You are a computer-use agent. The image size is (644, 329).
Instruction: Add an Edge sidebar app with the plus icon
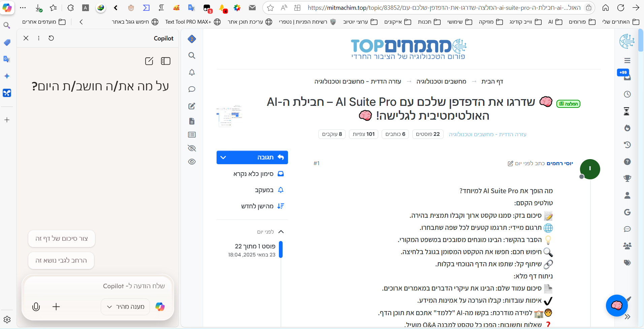[7, 120]
